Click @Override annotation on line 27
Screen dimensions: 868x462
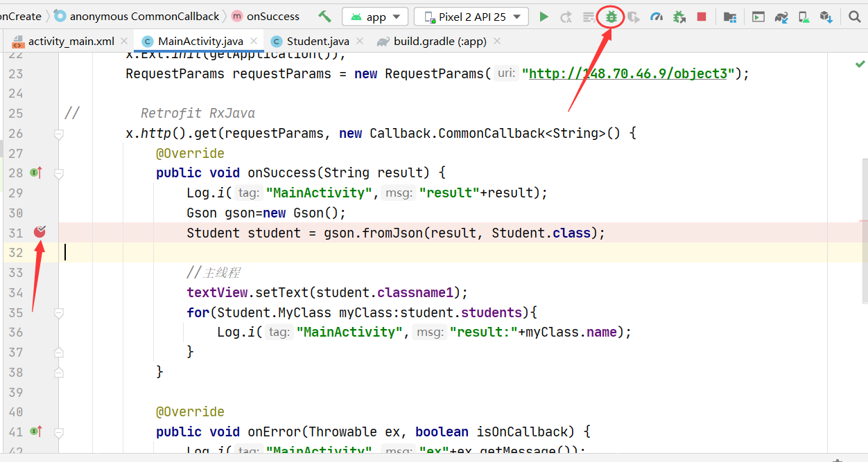pos(190,153)
